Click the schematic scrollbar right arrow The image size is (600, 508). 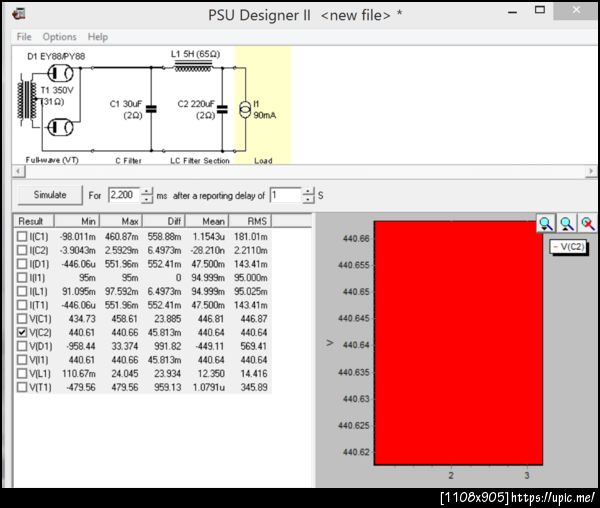591,171
